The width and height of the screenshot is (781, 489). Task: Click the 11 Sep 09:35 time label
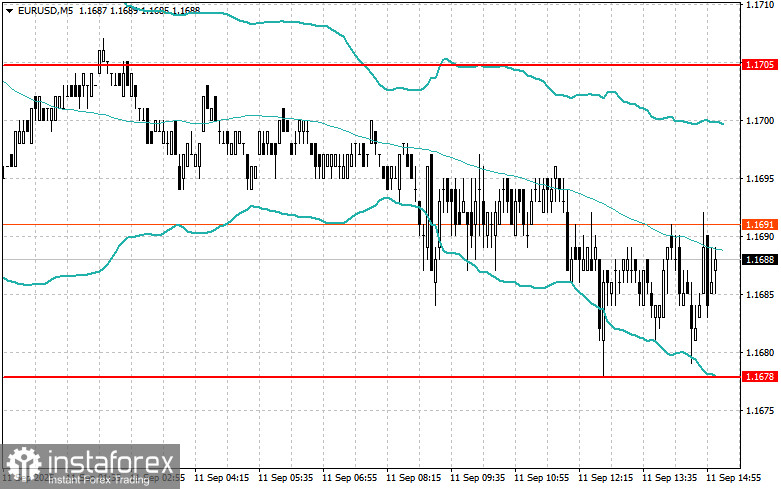(477, 478)
